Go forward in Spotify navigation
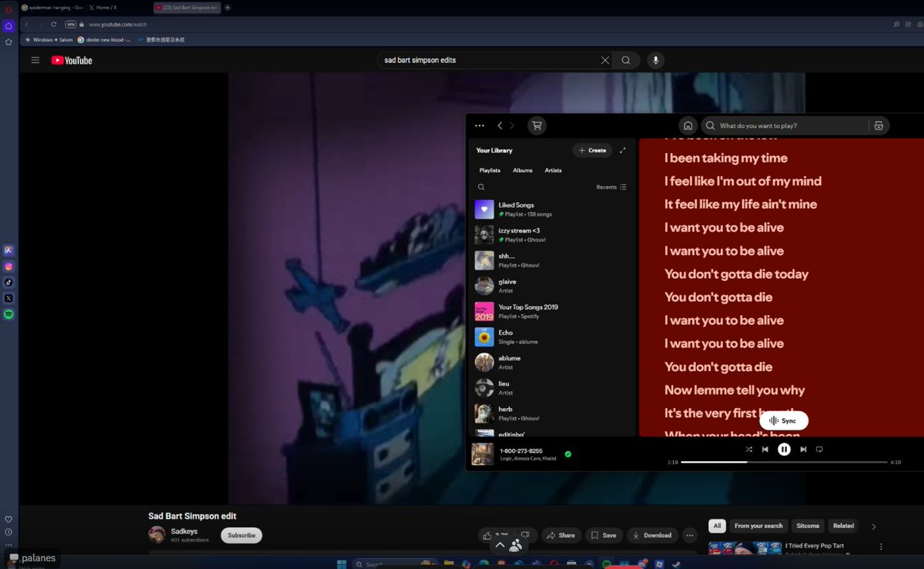Screen dimensions: 924x569 [x=512, y=126]
